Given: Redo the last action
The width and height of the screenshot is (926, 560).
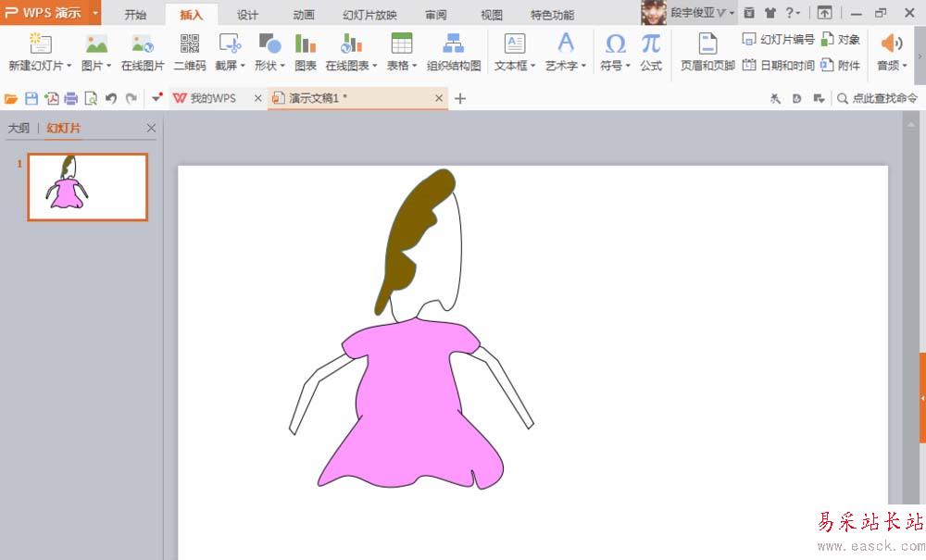Looking at the screenshot, I should pyautogui.click(x=131, y=98).
